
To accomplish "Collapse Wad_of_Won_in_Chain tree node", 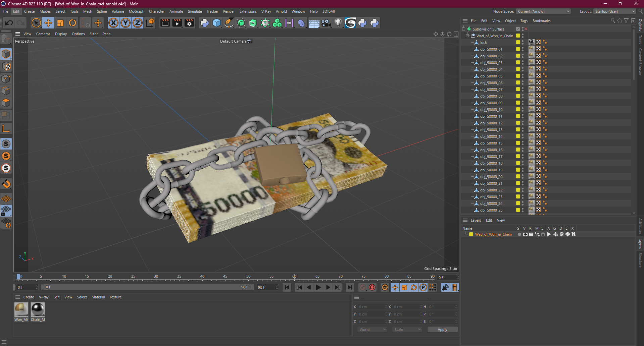I will [x=467, y=36].
